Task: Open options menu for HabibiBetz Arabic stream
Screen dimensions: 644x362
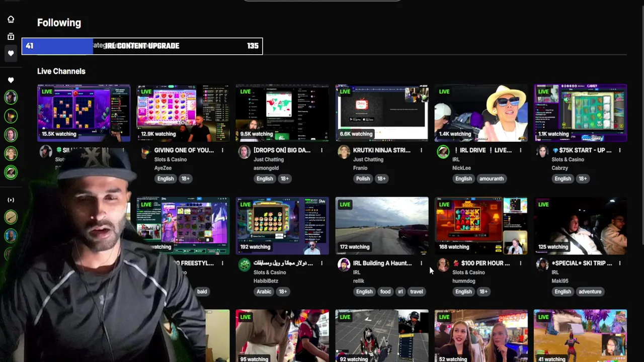Action: [321, 263]
